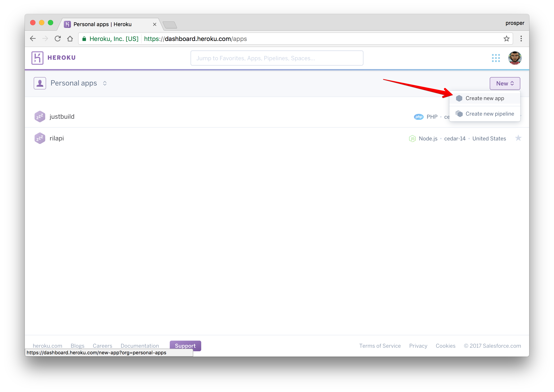Image resolution: width=554 pixels, height=392 pixels.
Task: Focus the Jump to Favorites search field
Action: [277, 58]
